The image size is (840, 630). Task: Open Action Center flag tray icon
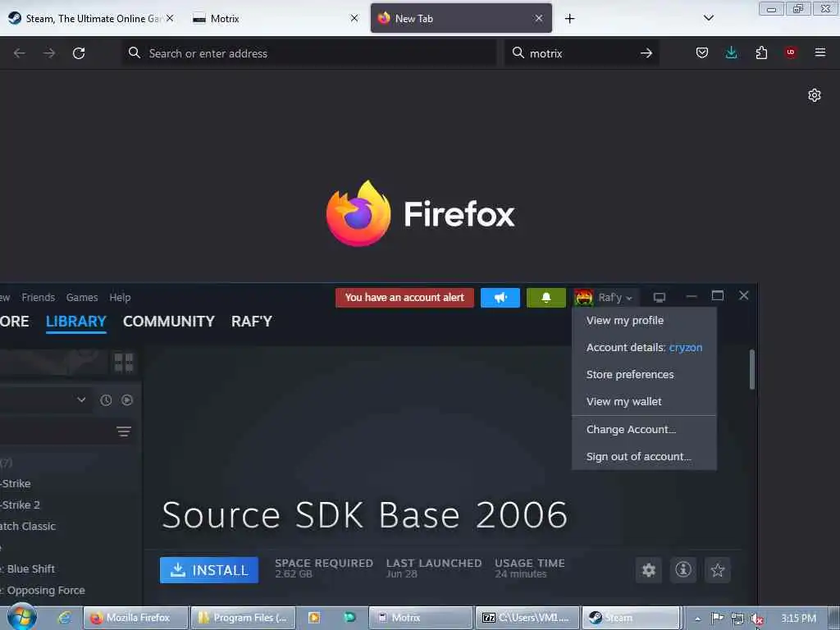point(717,618)
